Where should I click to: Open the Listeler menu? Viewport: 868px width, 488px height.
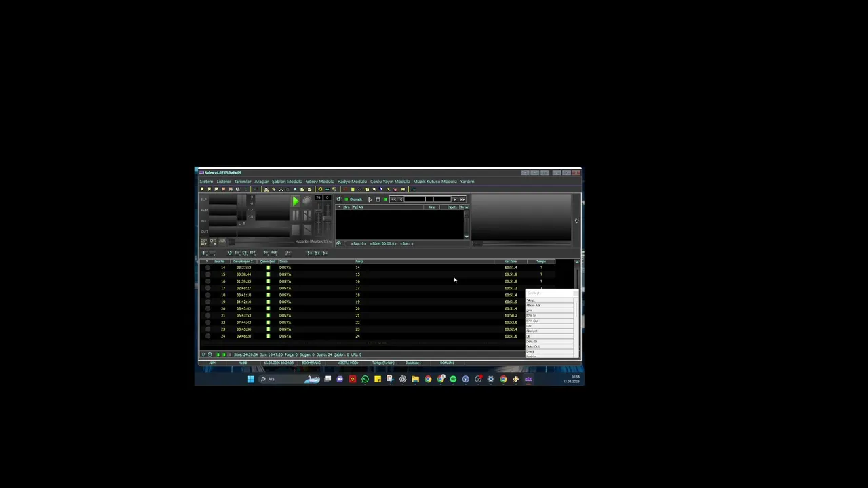tap(224, 182)
